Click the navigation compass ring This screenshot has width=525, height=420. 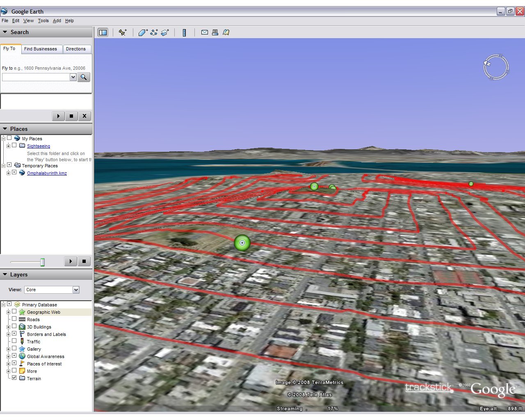point(496,66)
